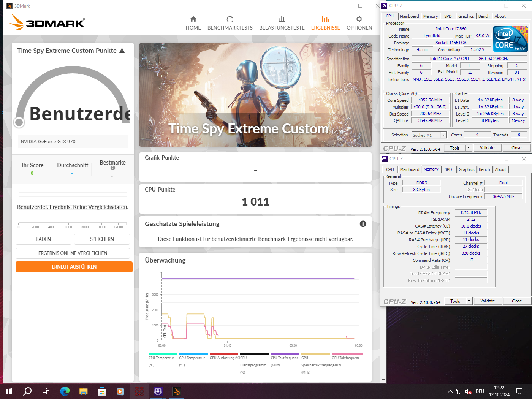This screenshot has width=532, height=399.
Task: Click the network tray icon
Action: pos(459,391)
